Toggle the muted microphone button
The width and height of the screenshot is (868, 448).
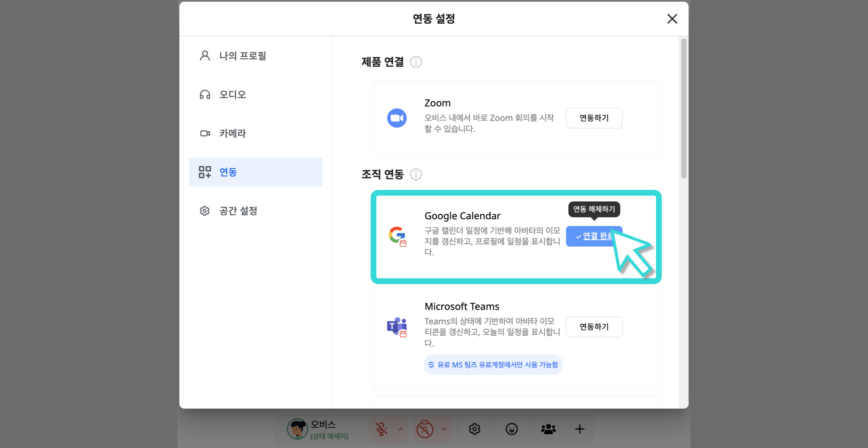tap(381, 429)
